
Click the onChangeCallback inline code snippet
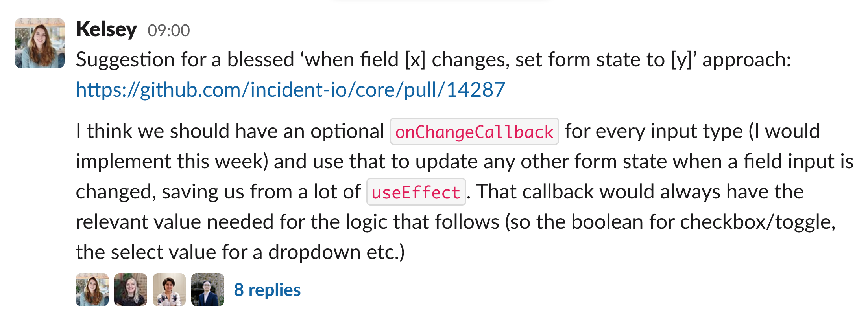[475, 132]
